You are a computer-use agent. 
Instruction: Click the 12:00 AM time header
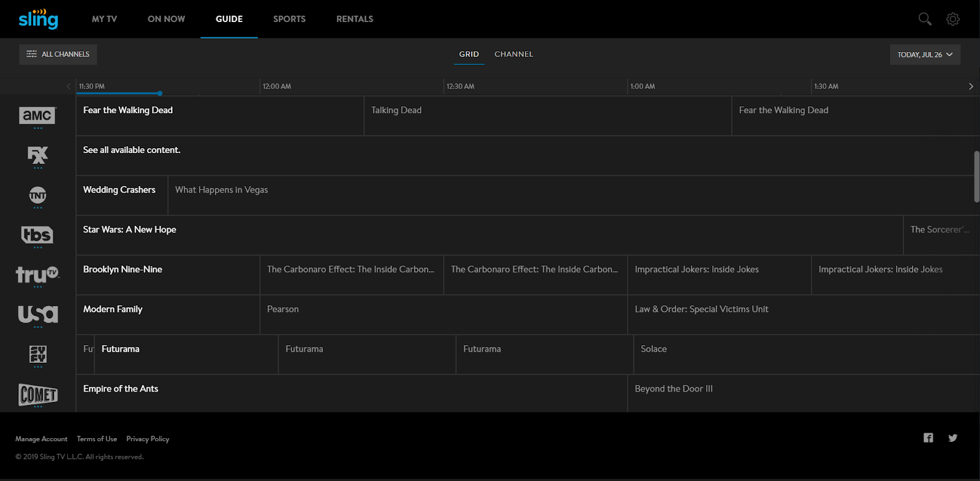(x=277, y=86)
